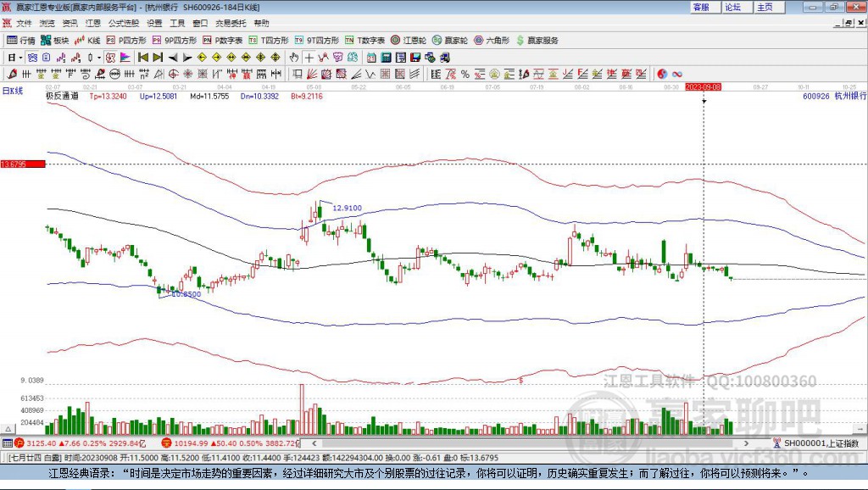Image resolution: width=868 pixels, height=490 pixels.
Task: Open the 江恩轮 Gann wheel tool
Action: pos(409,41)
